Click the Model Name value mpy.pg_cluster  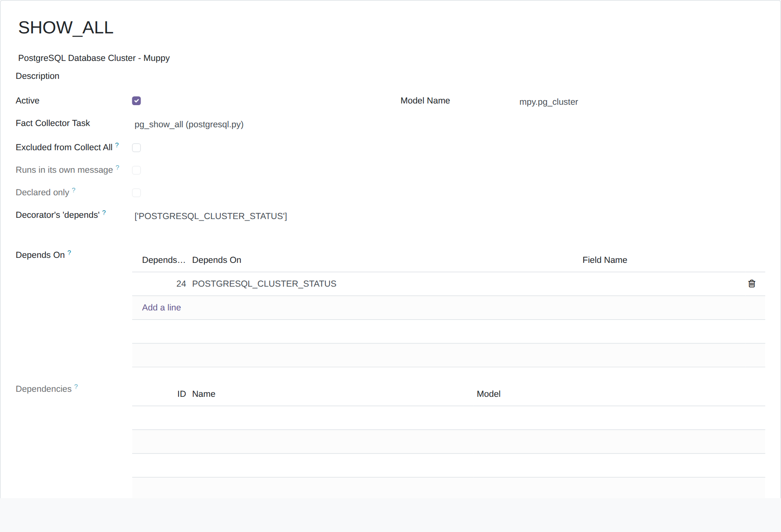pos(549,102)
